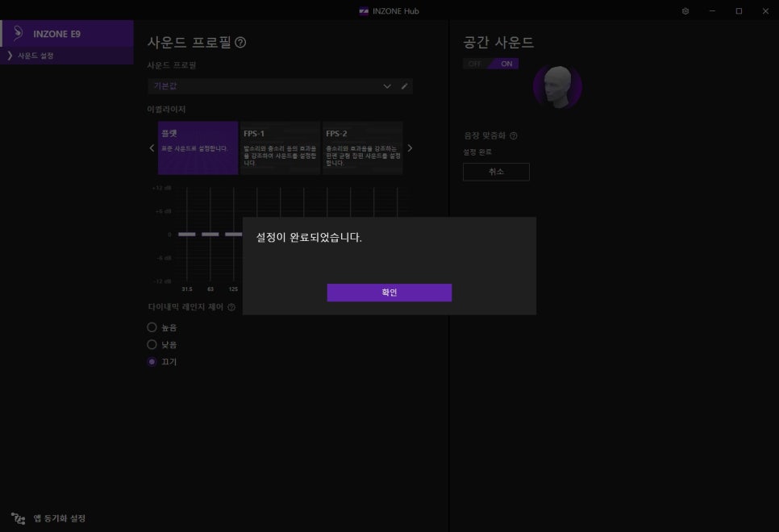This screenshot has height=532, width=779.
Task: Click the 3D head spatial sound icon
Action: tap(557, 86)
